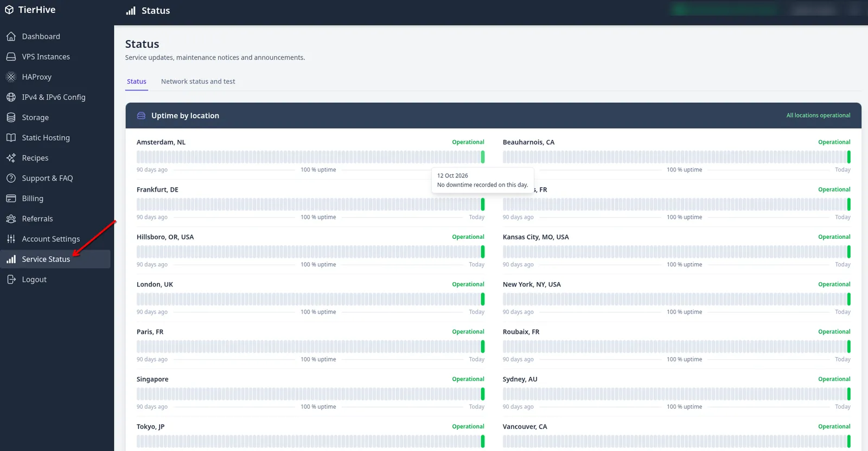The width and height of the screenshot is (868, 451).
Task: Click Frankfurt, DE today's green uptime bar
Action: [483, 204]
